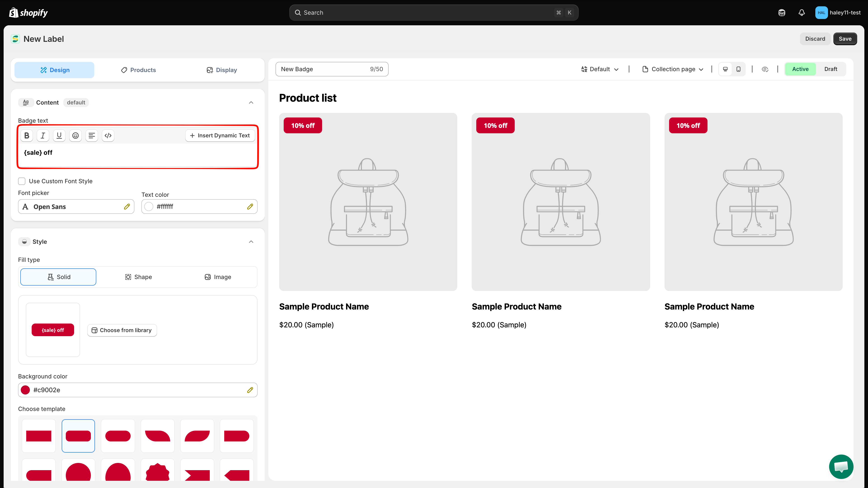
Task: Set label status to Active
Action: 800,69
